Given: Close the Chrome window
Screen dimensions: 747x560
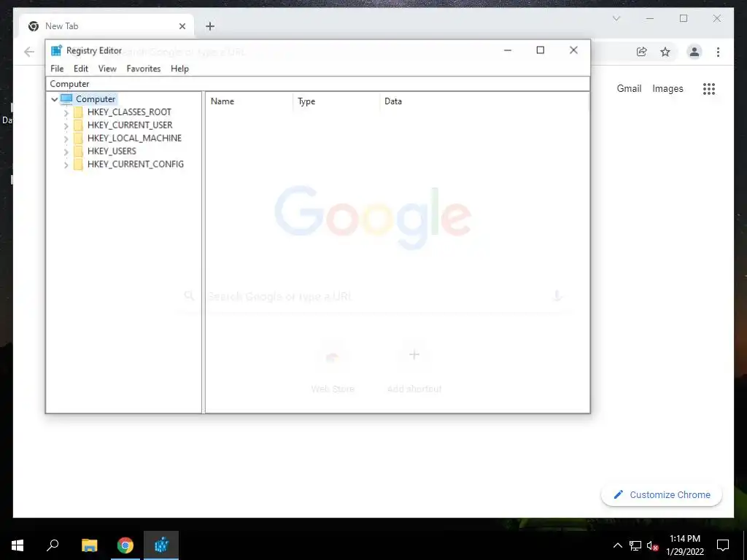Looking at the screenshot, I should point(717,18).
